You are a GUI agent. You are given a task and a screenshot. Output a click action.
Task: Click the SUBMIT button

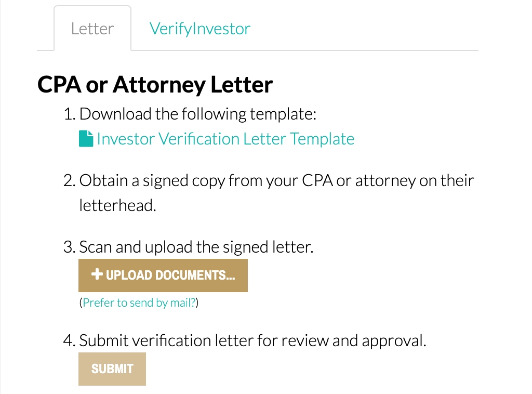(x=112, y=369)
